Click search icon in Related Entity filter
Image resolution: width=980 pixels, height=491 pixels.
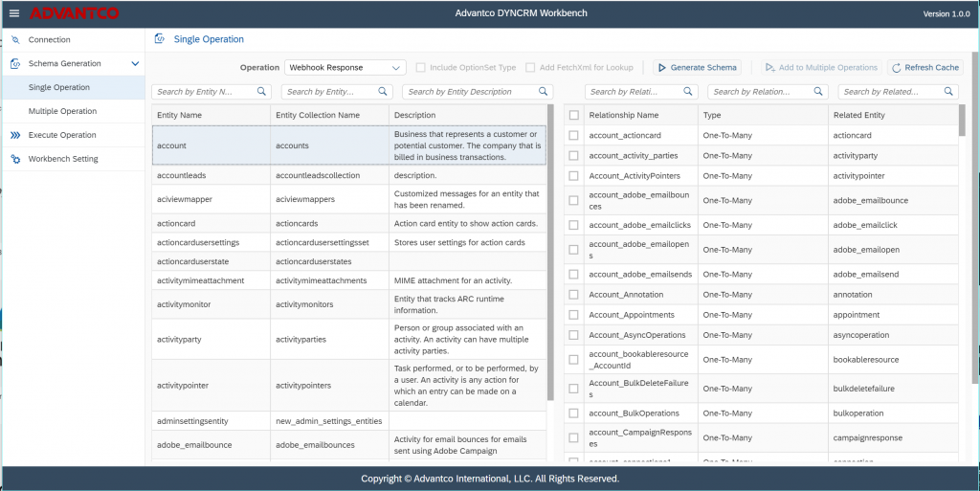(948, 91)
